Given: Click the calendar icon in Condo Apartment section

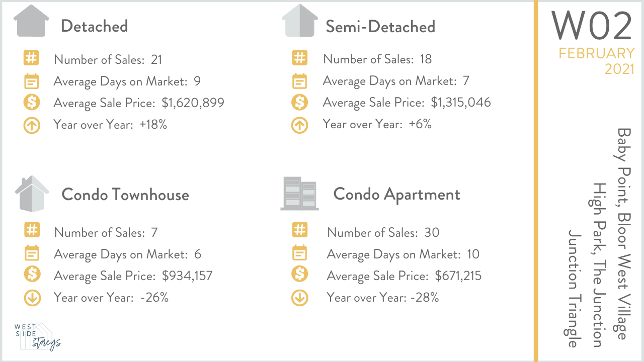Looking at the screenshot, I should point(299,253).
